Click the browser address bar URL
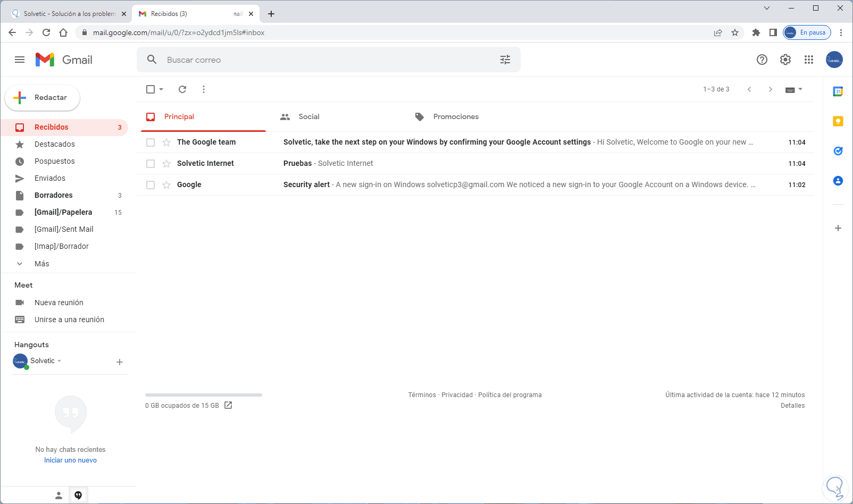The height and width of the screenshot is (504, 853). pos(179,32)
